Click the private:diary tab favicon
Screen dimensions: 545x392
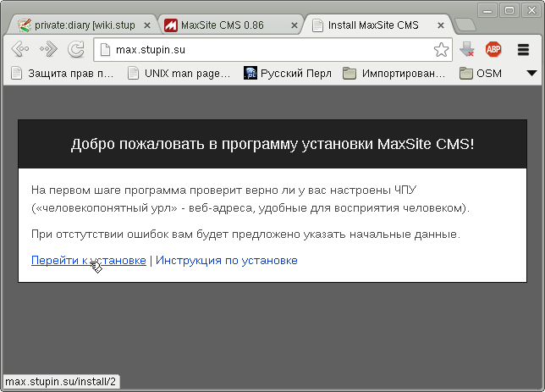coord(25,25)
